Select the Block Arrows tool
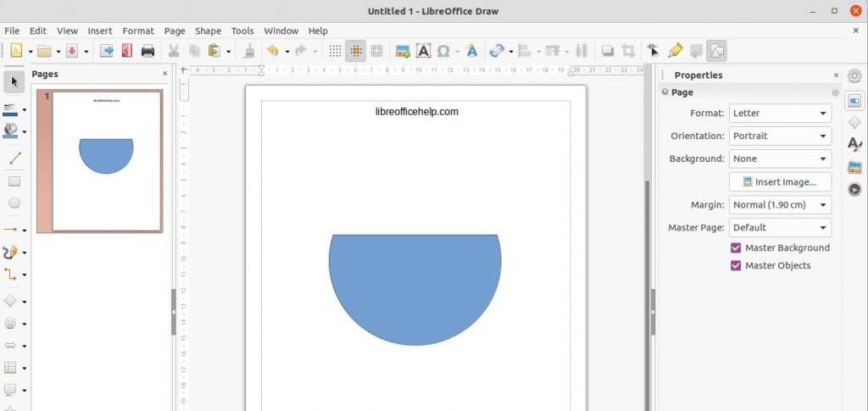The width and height of the screenshot is (868, 411). tap(10, 346)
